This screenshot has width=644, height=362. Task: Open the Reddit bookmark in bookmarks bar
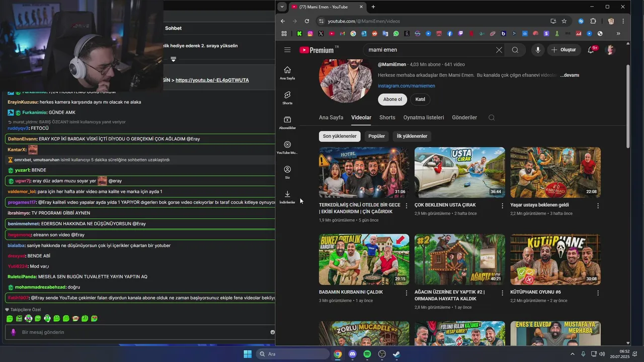(374, 34)
